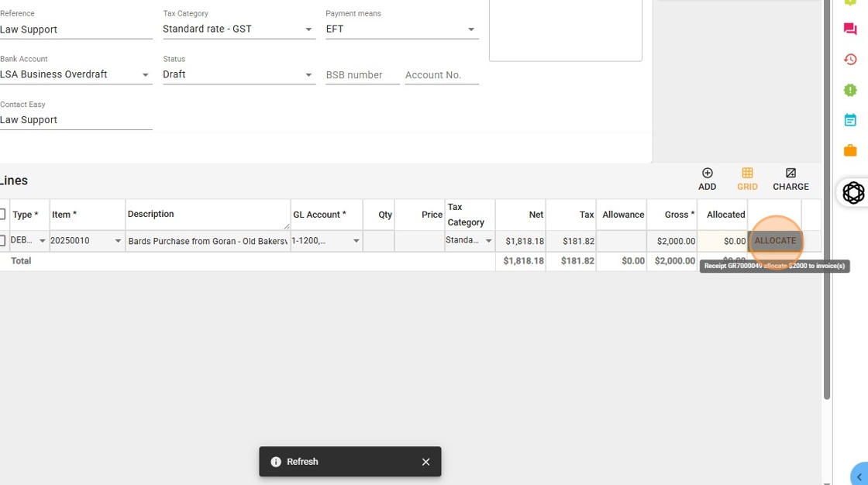Open the blue calendar sidebar icon
This screenshot has height=485, width=868.
click(849, 119)
